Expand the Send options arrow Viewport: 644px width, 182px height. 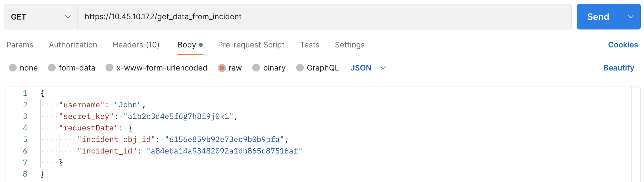tap(630, 17)
